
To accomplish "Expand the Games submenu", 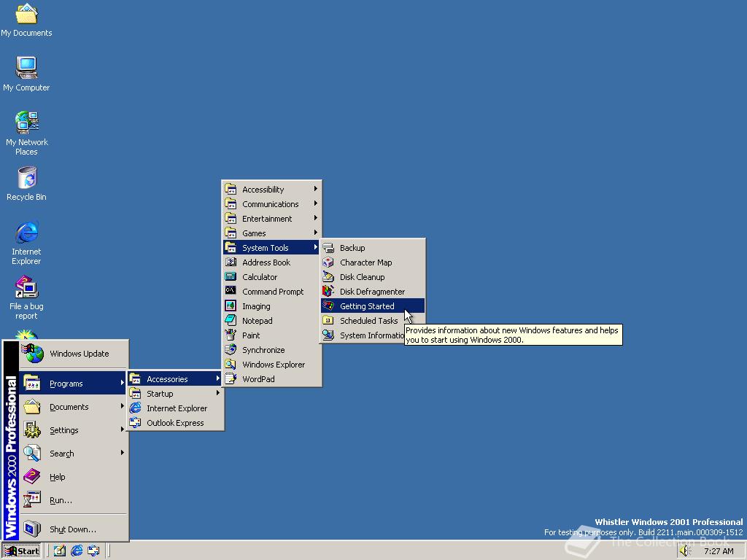I will coord(271,233).
